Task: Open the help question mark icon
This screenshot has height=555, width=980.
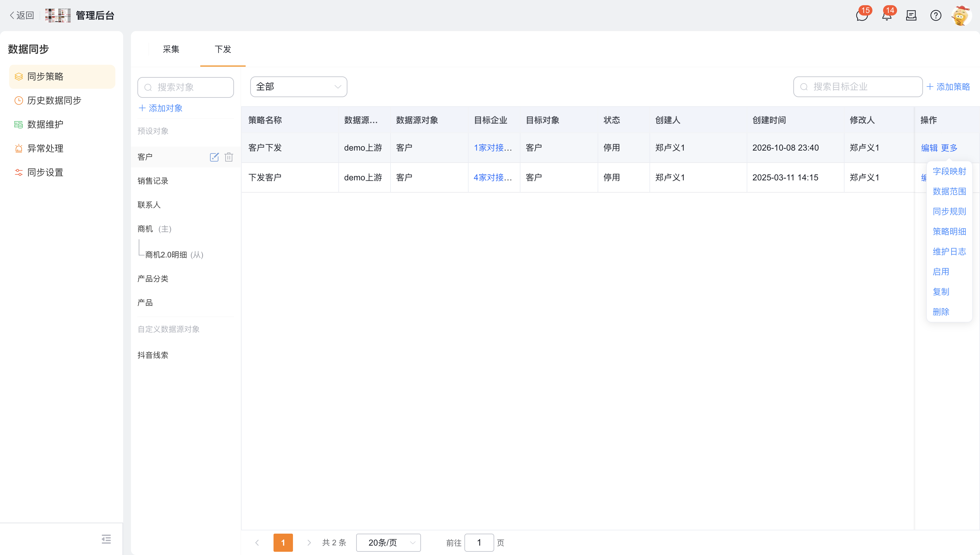Action: point(936,16)
